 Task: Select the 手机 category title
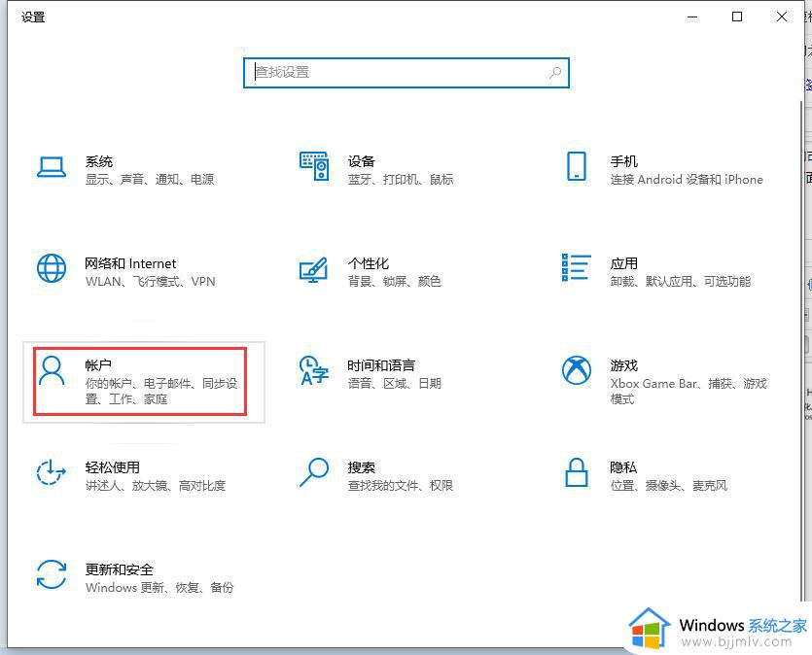pyautogui.click(x=624, y=161)
